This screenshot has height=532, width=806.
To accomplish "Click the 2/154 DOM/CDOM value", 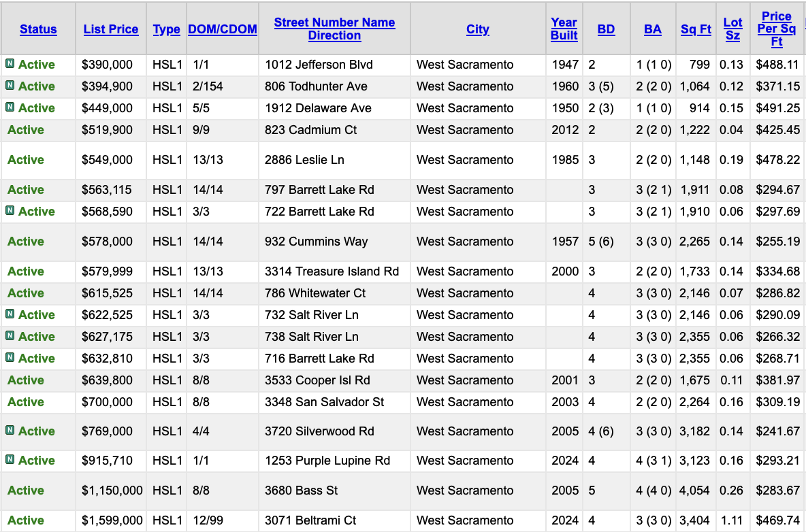I will point(208,86).
